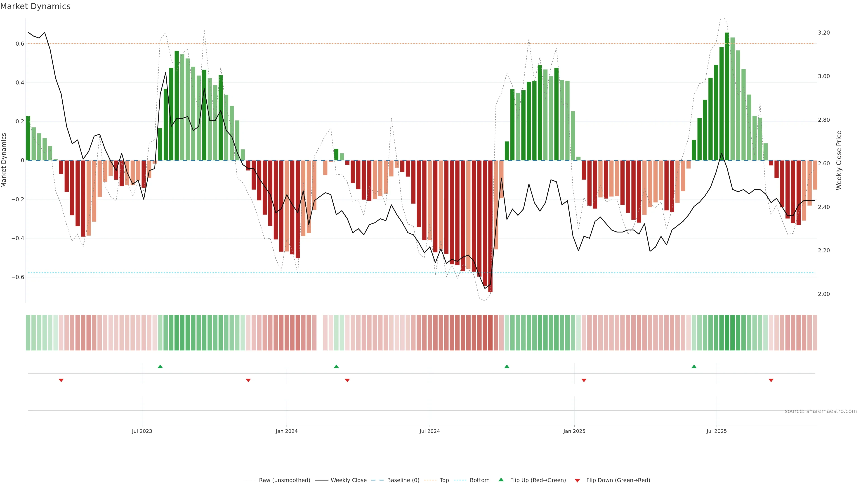Click the Flip Up (Red→Green) legend item
The height and width of the screenshot is (488, 868).
tap(538, 480)
